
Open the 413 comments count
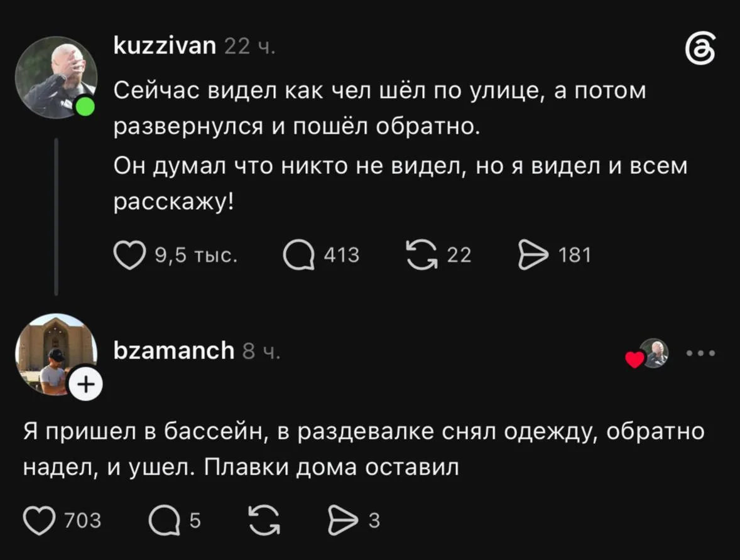coord(342,256)
